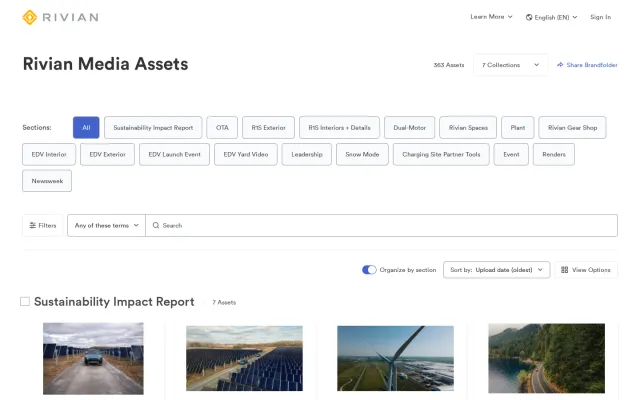The width and height of the screenshot is (640, 400).
Task: Select the EDV Launch Event section
Action: [x=174, y=154]
